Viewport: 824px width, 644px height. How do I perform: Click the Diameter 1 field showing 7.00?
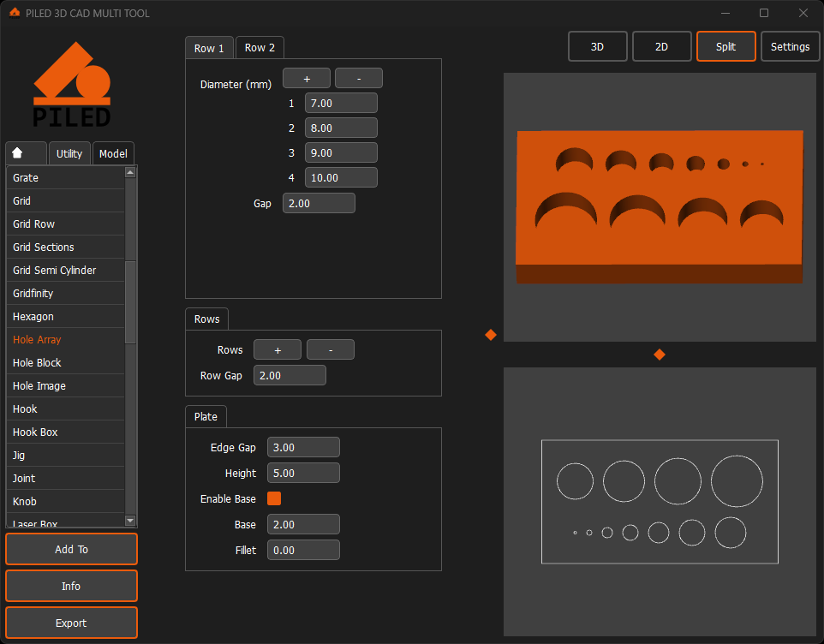pos(341,103)
